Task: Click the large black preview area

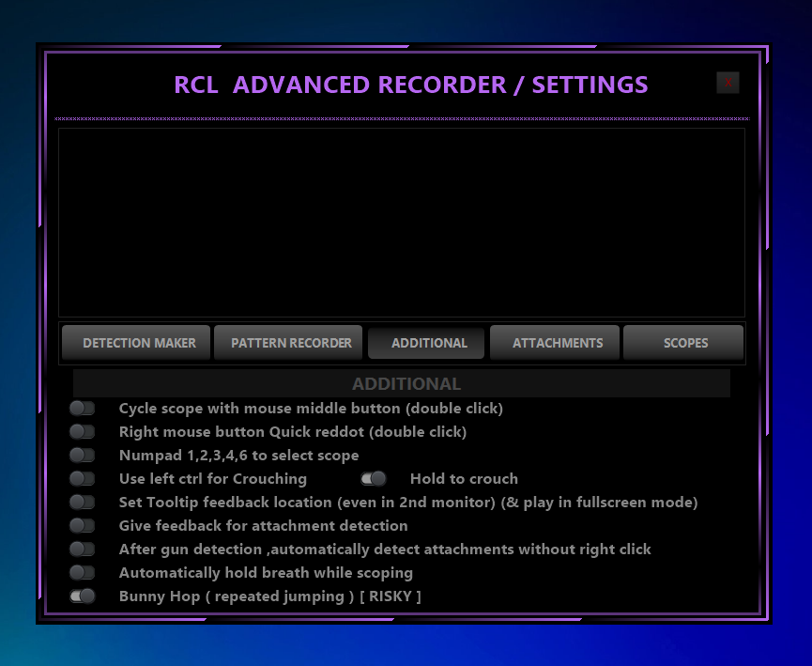Action: [x=402, y=223]
